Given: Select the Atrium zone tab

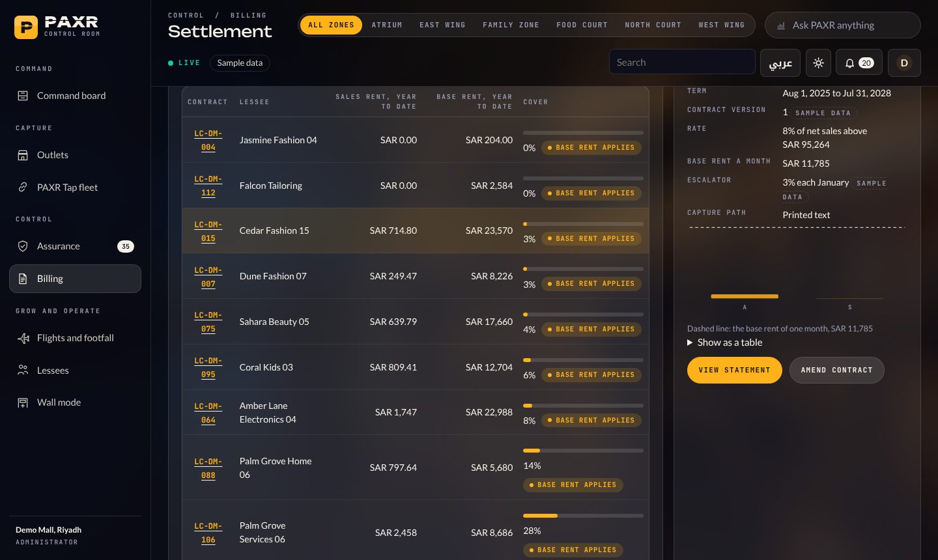Looking at the screenshot, I should [x=387, y=25].
